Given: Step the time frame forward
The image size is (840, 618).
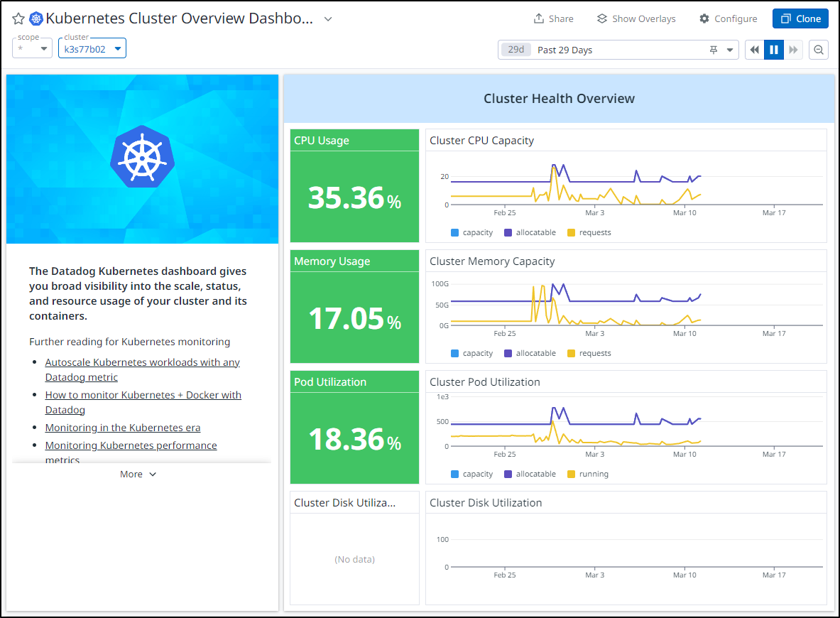Looking at the screenshot, I should tap(793, 50).
